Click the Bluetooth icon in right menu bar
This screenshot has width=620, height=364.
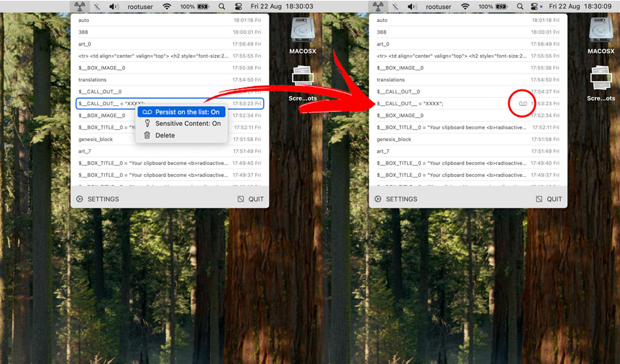point(395,6)
